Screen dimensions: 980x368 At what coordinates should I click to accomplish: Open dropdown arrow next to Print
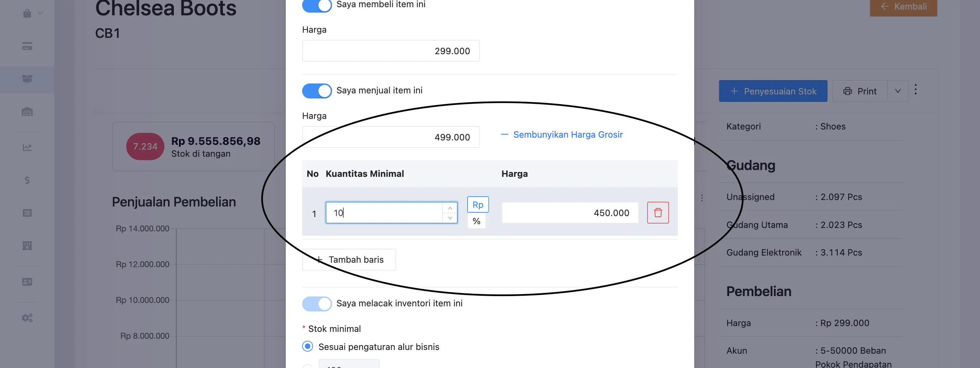[x=898, y=91]
